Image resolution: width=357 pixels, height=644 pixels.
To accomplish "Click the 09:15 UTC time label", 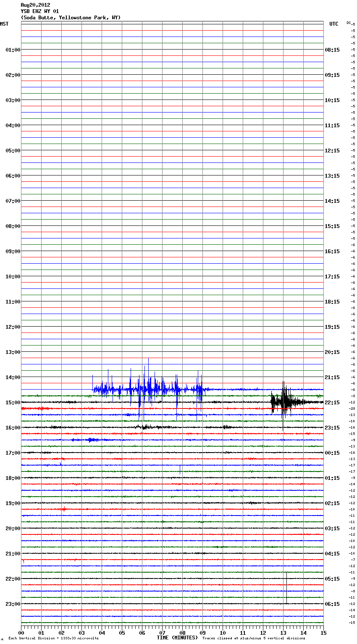I will click(332, 75).
